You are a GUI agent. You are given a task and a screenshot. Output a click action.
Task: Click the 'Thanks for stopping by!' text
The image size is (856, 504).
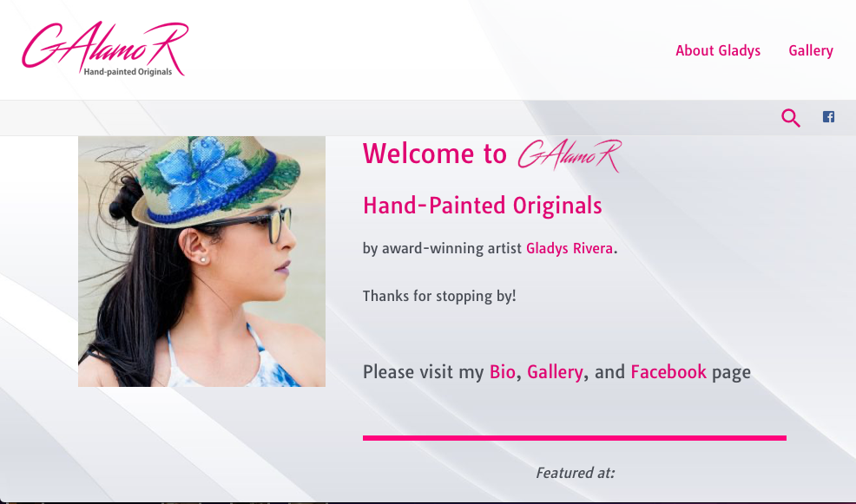[439, 296]
